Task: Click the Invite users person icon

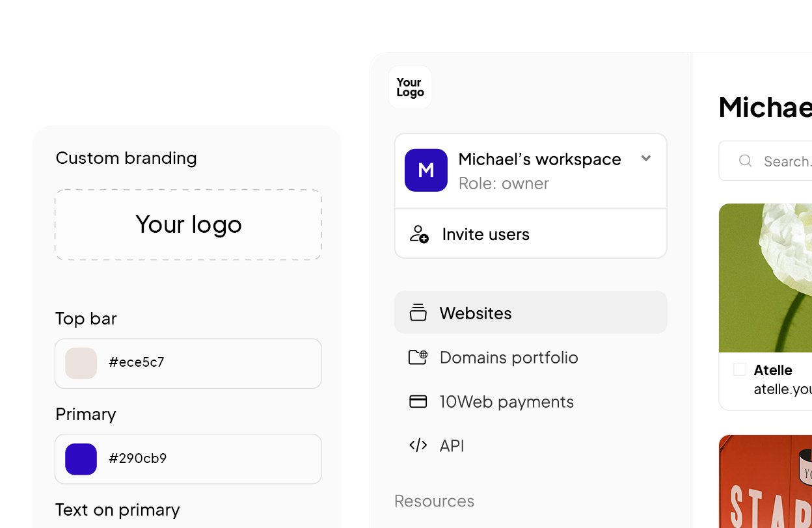Action: pyautogui.click(x=419, y=234)
